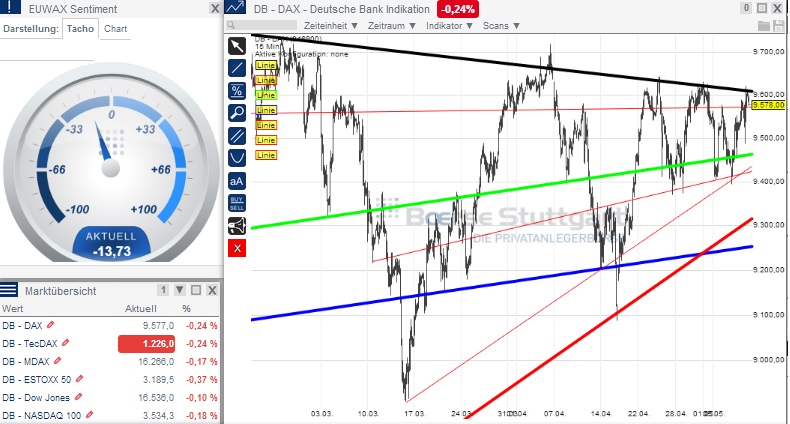This screenshot has height=424, width=790.
Task: Click the -0,18 % NASDAQ 100 change
Action: (202, 415)
